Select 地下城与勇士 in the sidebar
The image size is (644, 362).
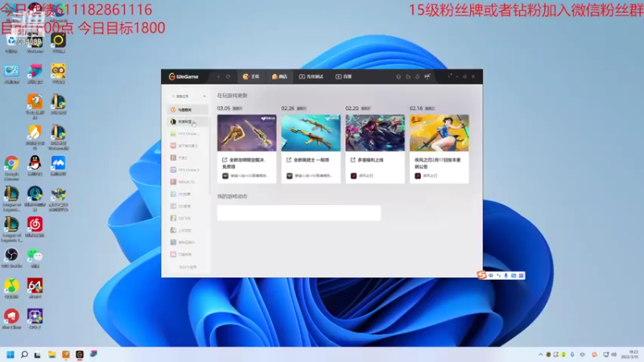pos(188,146)
